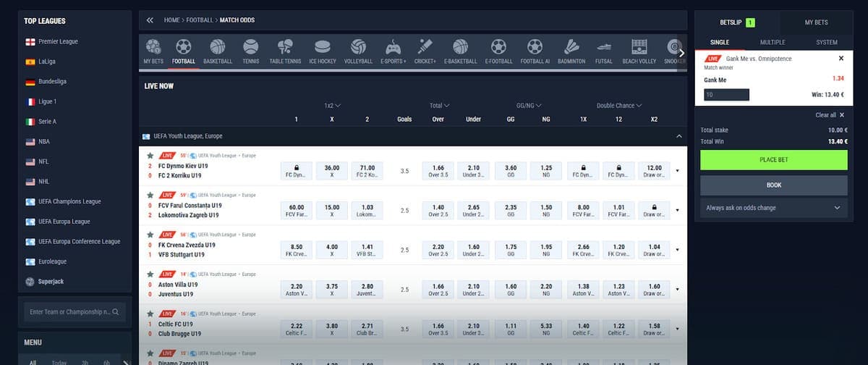The height and width of the screenshot is (365, 868).
Task: Open the Double Chance market dropdown
Action: pyautogui.click(x=619, y=106)
